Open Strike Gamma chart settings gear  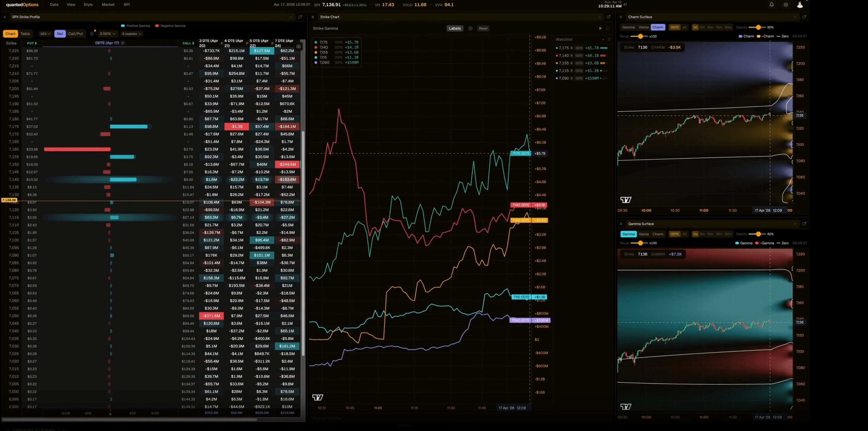pos(470,28)
